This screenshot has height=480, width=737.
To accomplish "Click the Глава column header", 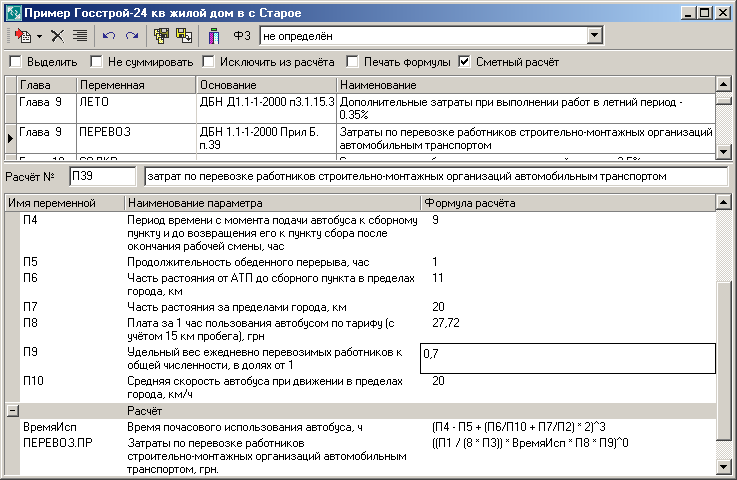I will [47, 85].
